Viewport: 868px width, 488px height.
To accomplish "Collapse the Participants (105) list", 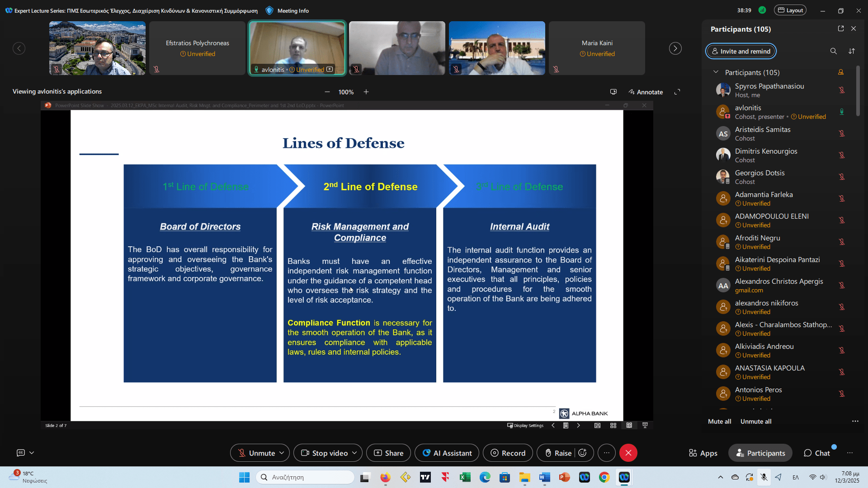I will click(716, 72).
